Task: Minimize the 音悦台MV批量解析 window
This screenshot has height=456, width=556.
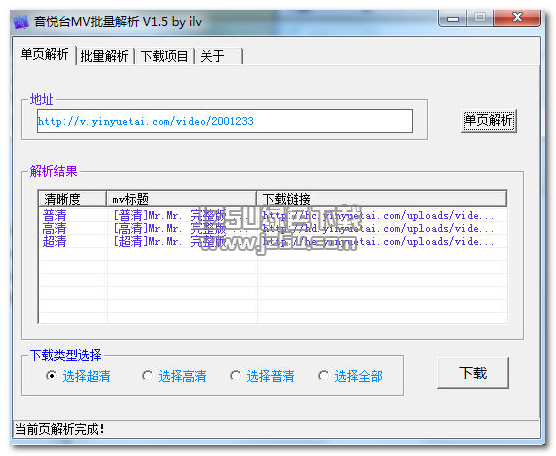Action: pyautogui.click(x=453, y=18)
